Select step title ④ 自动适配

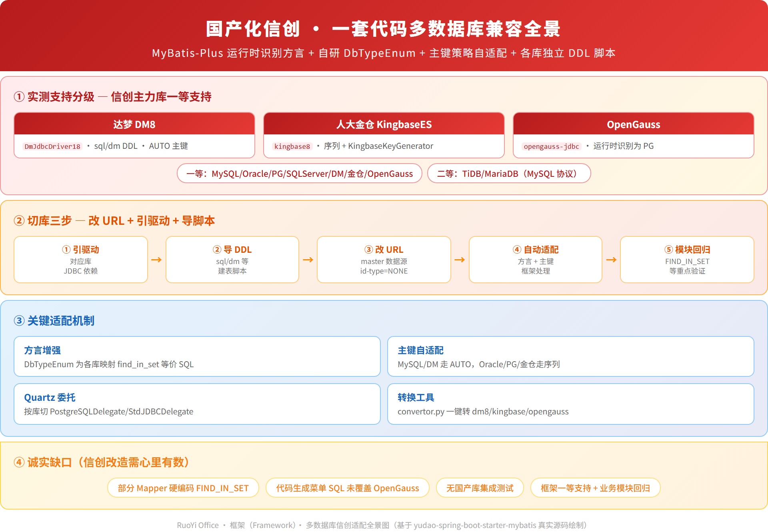(536, 250)
